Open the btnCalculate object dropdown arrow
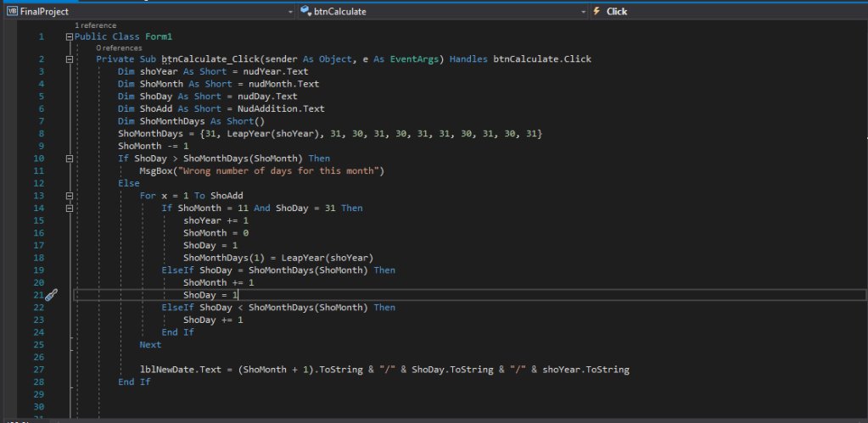Screen dimensions: 868x423 [x=583, y=12]
